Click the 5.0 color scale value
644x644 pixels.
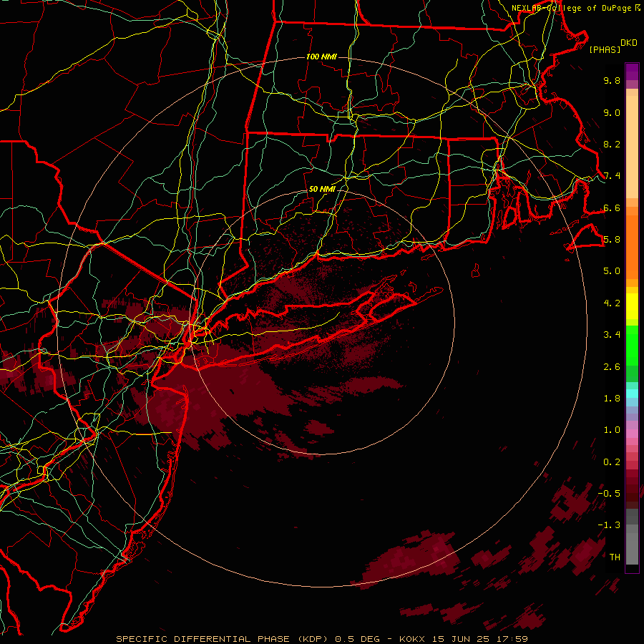(x=612, y=271)
